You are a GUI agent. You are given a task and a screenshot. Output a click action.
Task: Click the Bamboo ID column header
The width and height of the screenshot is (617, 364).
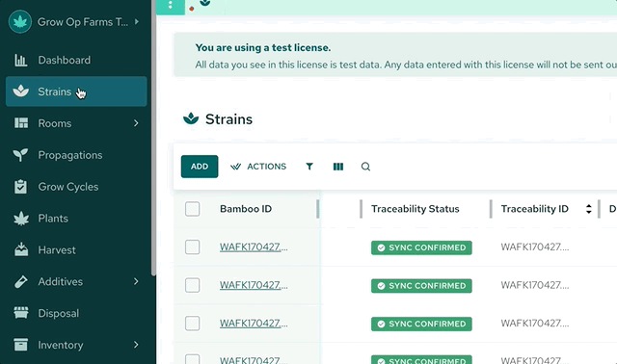click(246, 209)
